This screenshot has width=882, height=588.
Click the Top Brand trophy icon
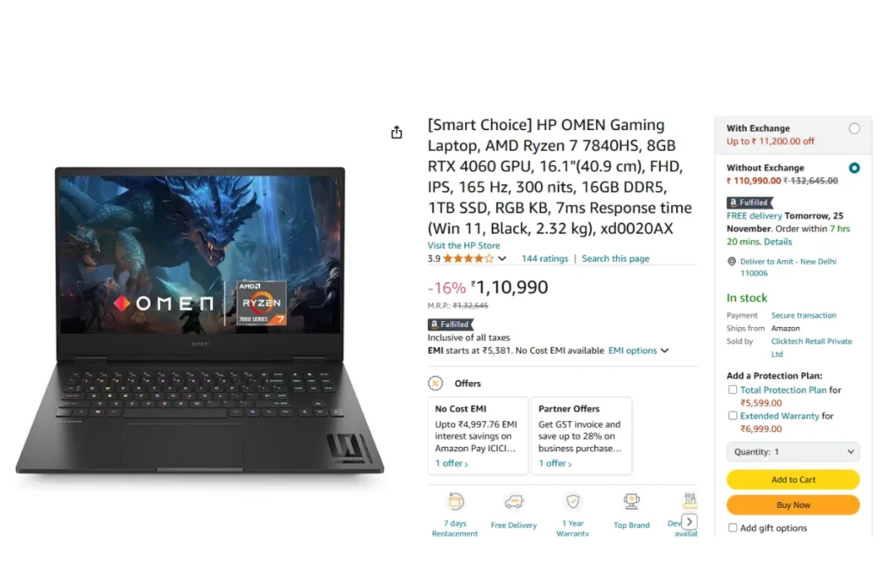[631, 501]
